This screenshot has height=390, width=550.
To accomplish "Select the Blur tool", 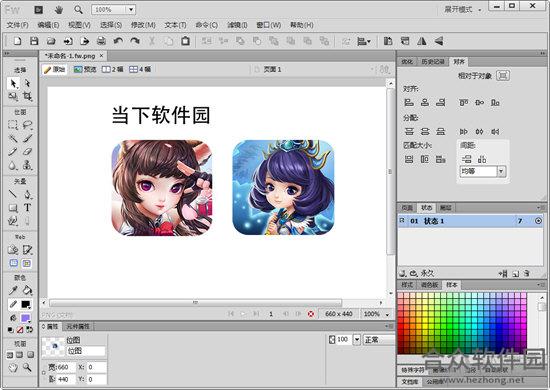I will tap(13, 165).
